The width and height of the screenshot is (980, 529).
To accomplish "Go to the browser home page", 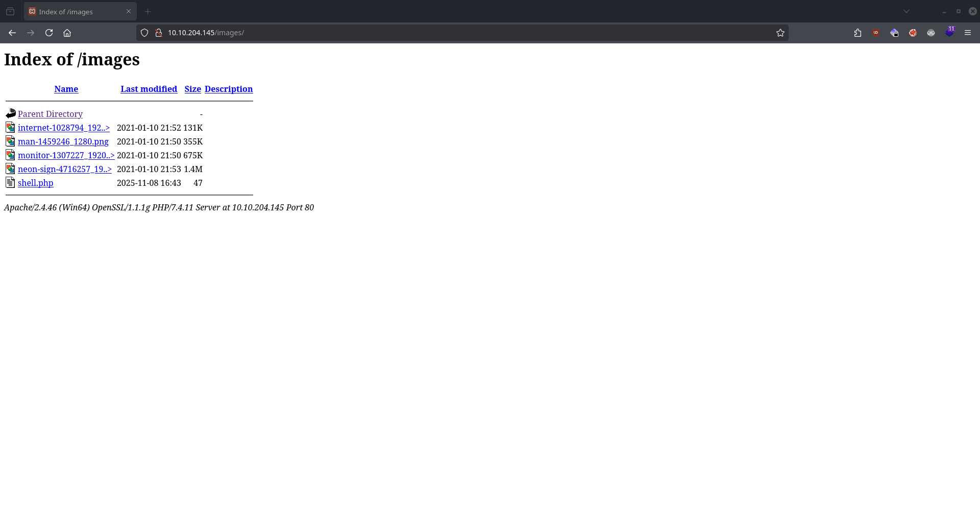I will tap(67, 33).
